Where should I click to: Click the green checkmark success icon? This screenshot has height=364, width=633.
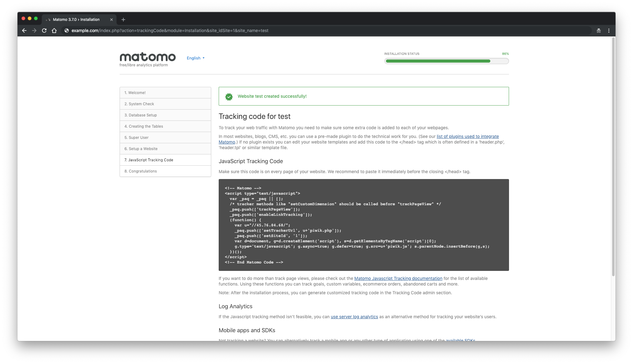pyautogui.click(x=229, y=96)
